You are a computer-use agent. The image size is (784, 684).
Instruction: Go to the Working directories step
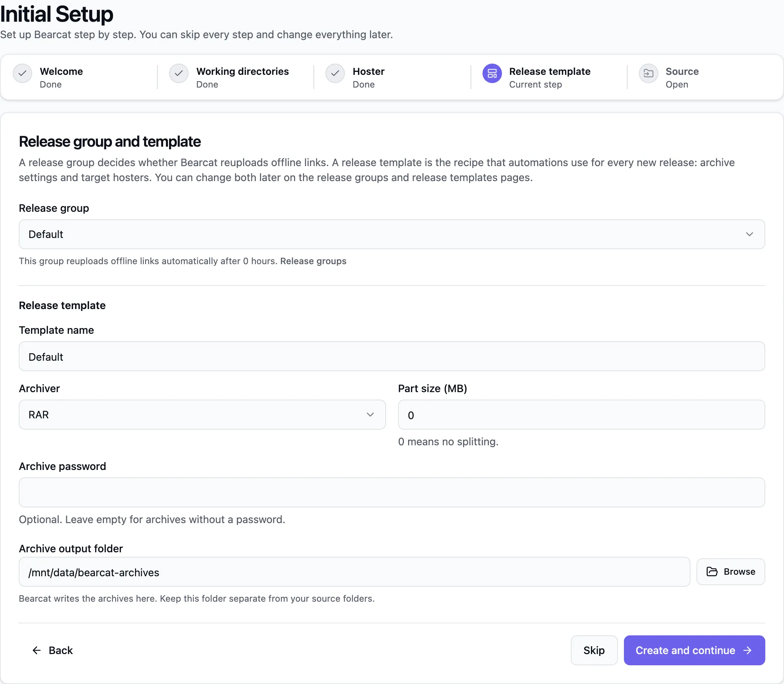(242, 71)
